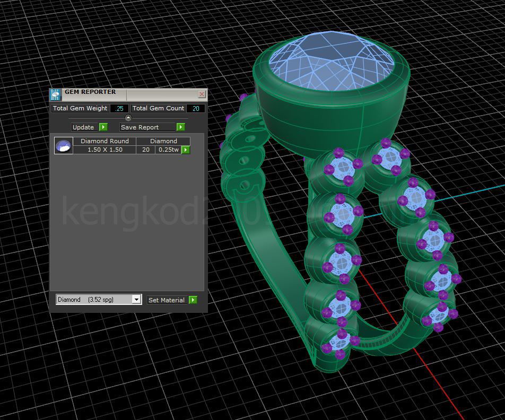Collapse the panel with the round arrow toggle
This screenshot has height=420, width=505.
point(128,118)
